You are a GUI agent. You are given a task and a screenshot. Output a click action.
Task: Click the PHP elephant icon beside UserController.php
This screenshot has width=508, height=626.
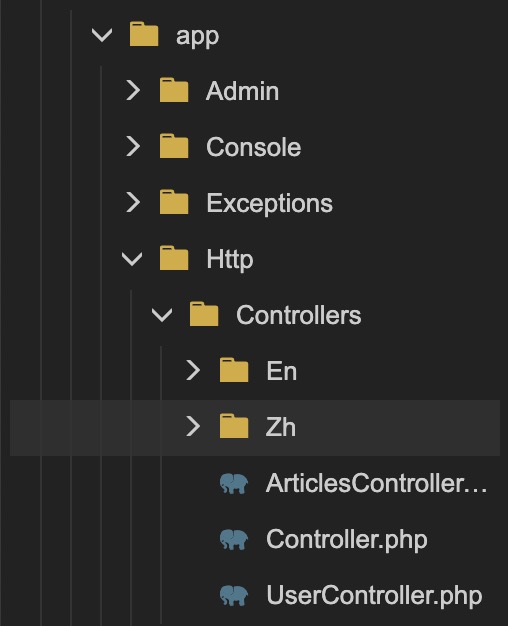click(x=234, y=595)
